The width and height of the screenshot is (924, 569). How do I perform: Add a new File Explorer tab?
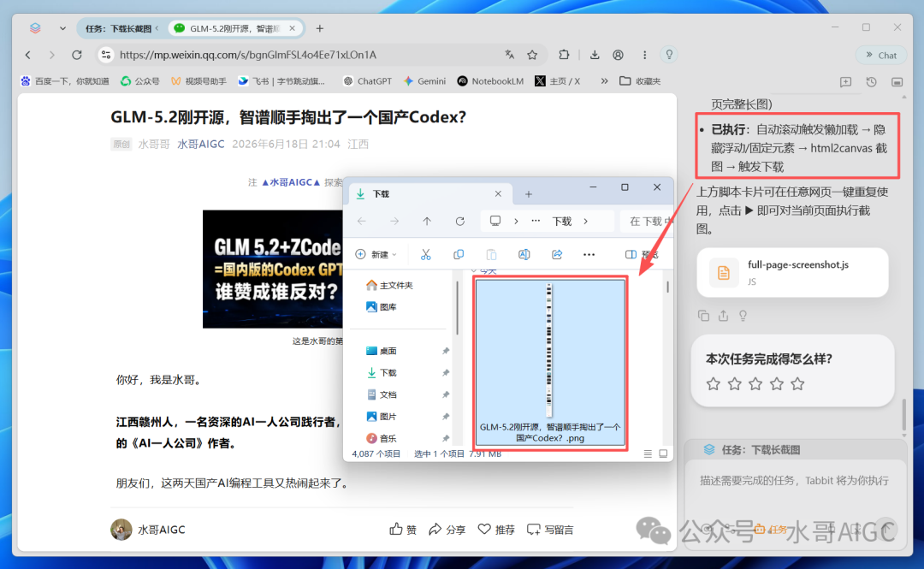[529, 194]
